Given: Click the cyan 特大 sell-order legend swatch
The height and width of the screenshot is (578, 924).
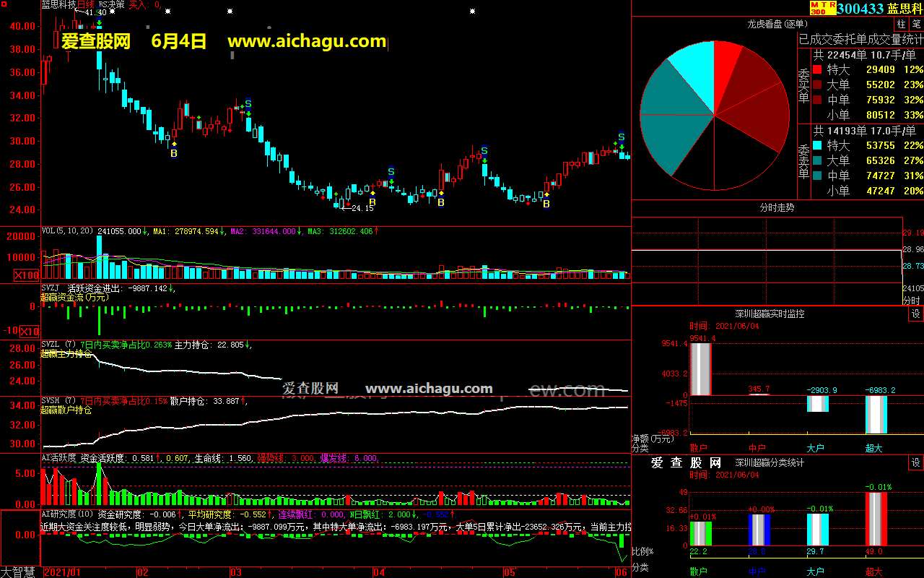Looking at the screenshot, I should click(x=817, y=145).
